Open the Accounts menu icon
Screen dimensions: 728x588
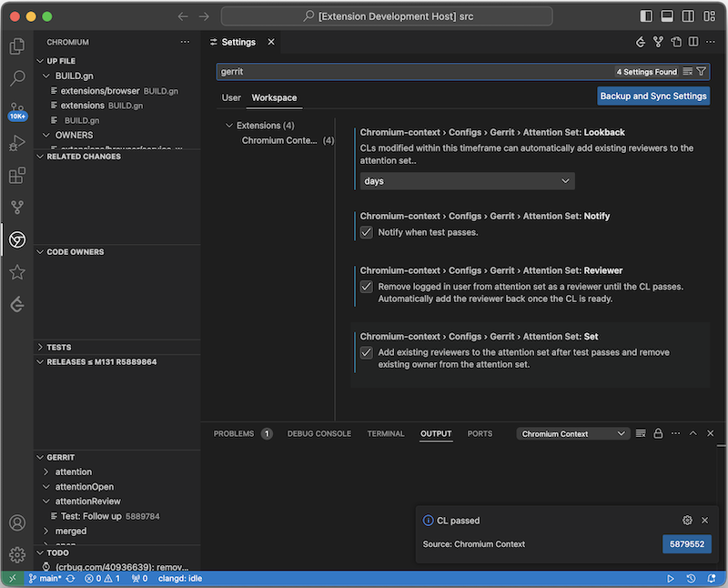(17, 523)
